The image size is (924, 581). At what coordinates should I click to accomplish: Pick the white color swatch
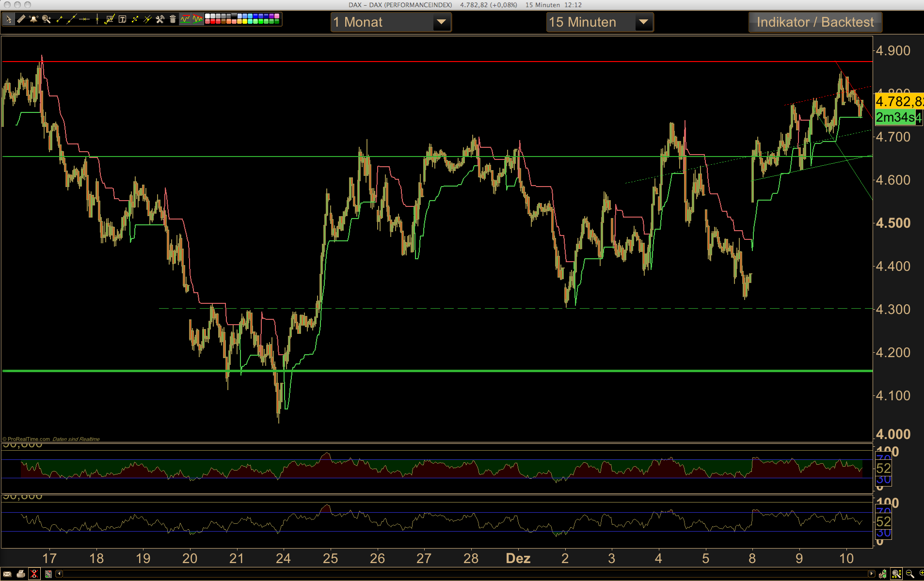[x=207, y=16]
